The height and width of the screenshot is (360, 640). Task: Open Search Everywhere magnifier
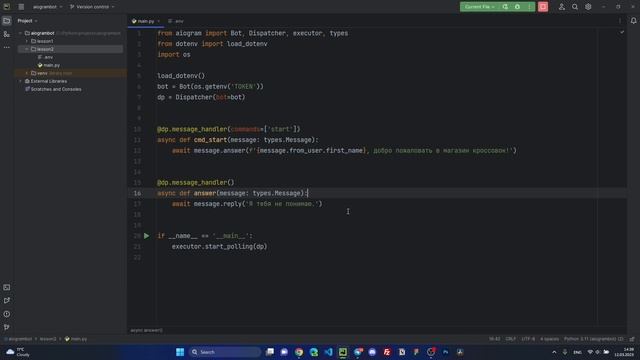click(x=575, y=7)
